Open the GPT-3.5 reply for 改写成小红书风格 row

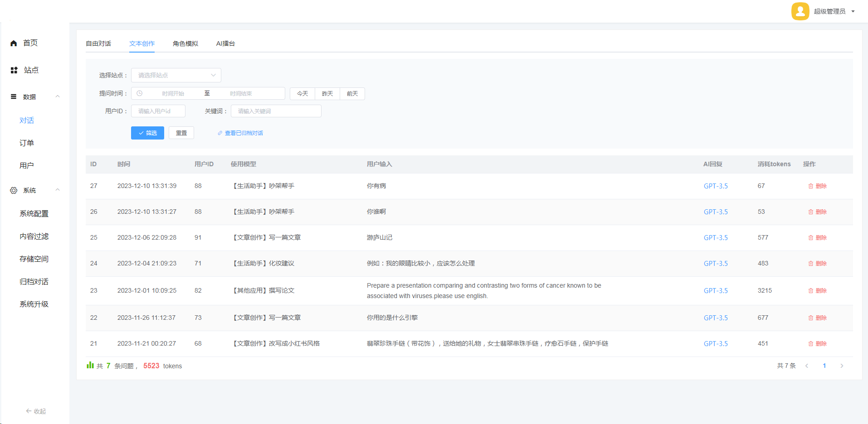[716, 344]
